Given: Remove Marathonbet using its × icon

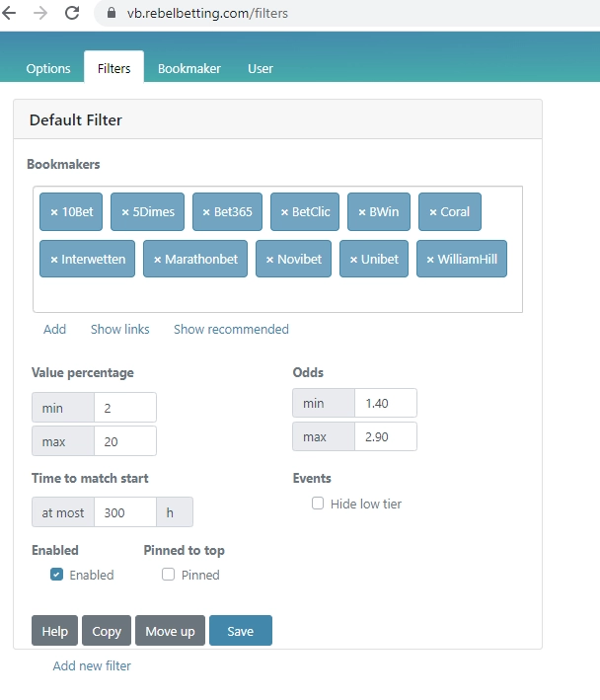Looking at the screenshot, I should (158, 260).
